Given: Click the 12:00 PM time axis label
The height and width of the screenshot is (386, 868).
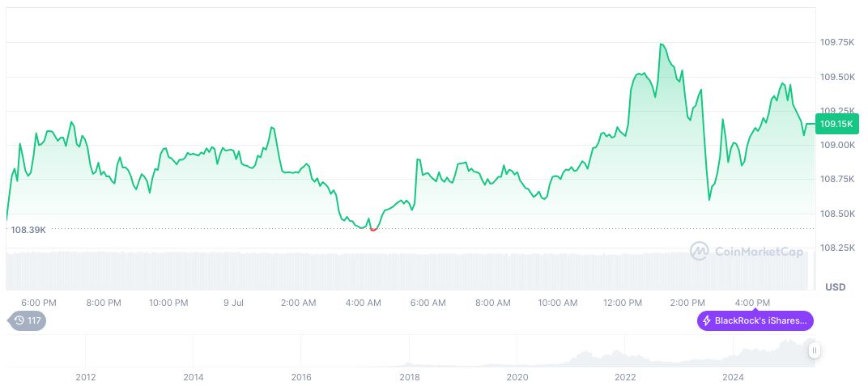Looking at the screenshot, I should pyautogui.click(x=623, y=303).
